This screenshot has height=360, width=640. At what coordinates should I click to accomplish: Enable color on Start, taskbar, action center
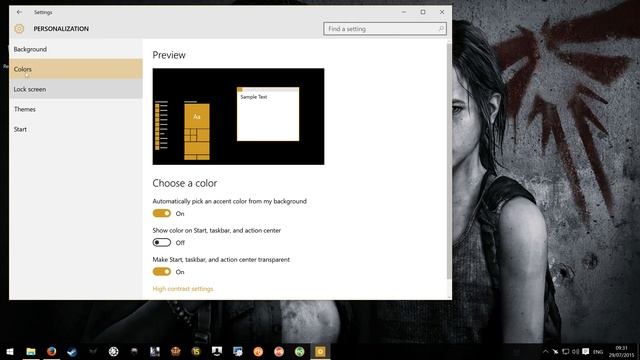coord(162,242)
